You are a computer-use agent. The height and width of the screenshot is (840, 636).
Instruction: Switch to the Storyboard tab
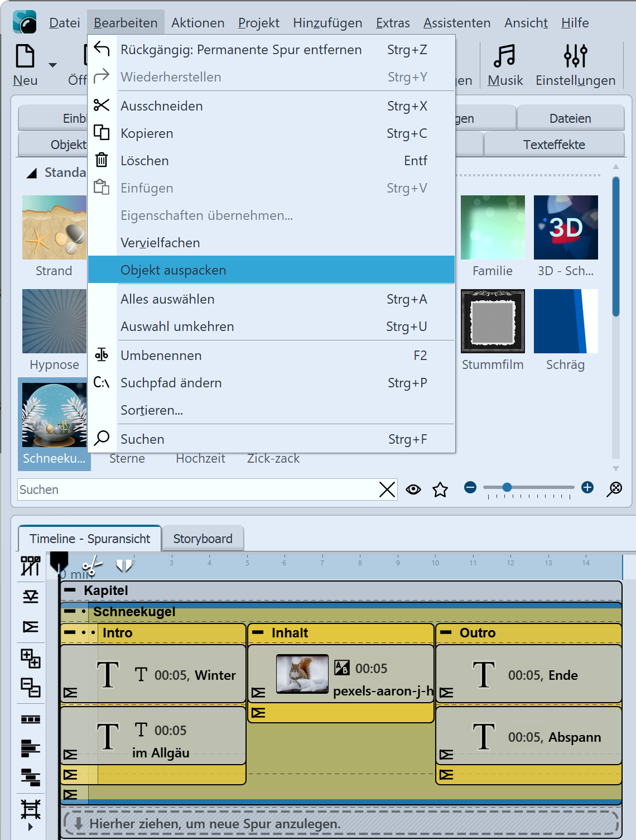coord(203,539)
